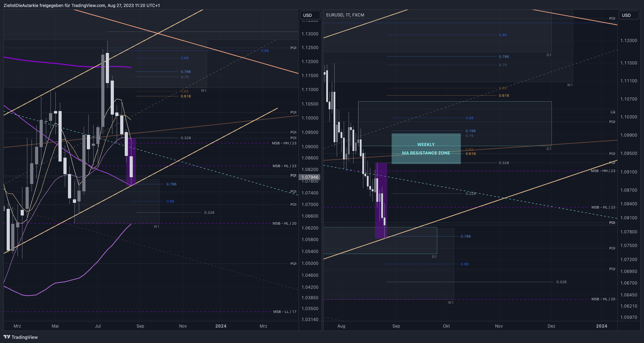This screenshot has width=644, height=343.
Task: Select the WEEKLY MA RESISTANCE ZONE box
Action: (426, 149)
